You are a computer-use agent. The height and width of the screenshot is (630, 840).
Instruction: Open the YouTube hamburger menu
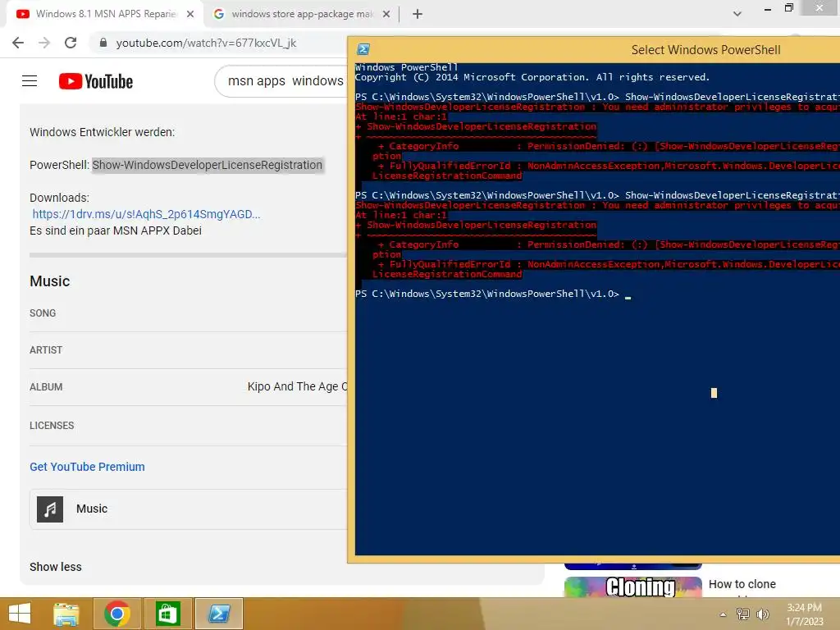30,81
